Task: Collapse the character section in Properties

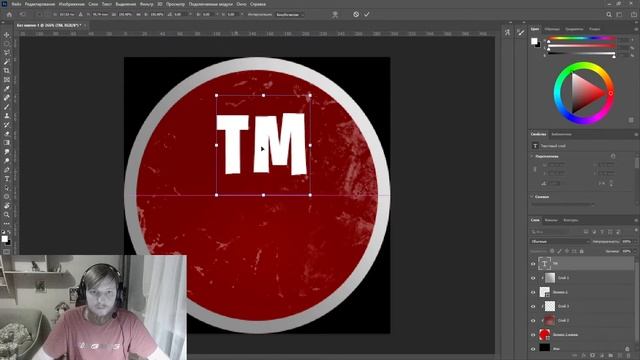Action: pyautogui.click(x=532, y=197)
